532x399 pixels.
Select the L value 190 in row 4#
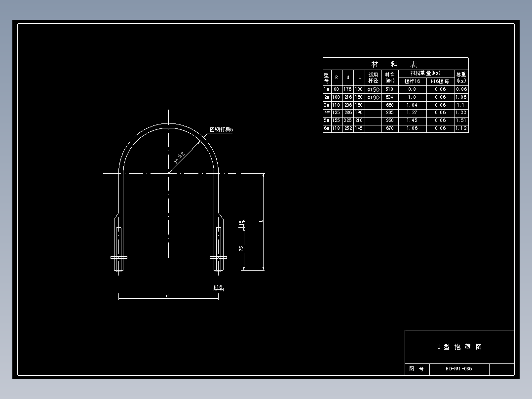[359, 113]
